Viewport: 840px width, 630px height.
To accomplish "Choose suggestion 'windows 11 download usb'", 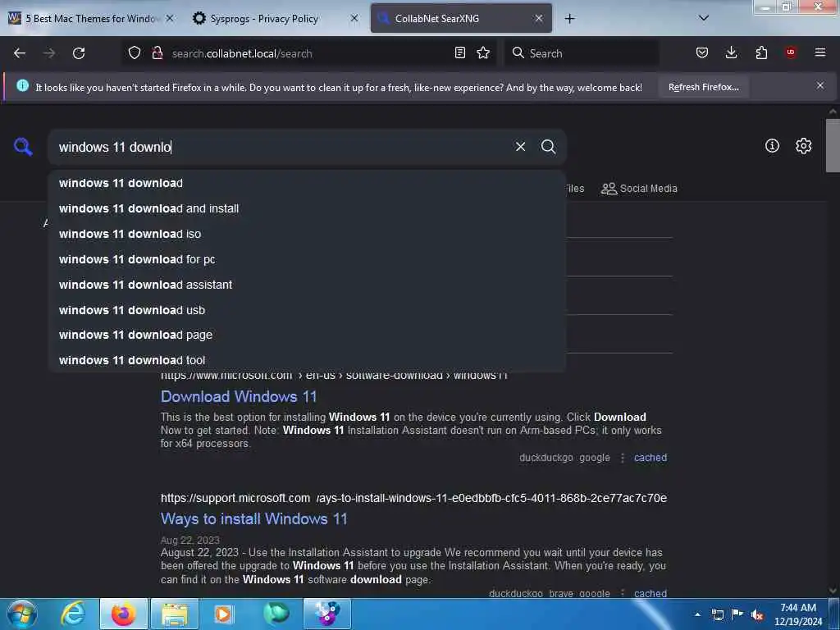I will click(x=307, y=310).
